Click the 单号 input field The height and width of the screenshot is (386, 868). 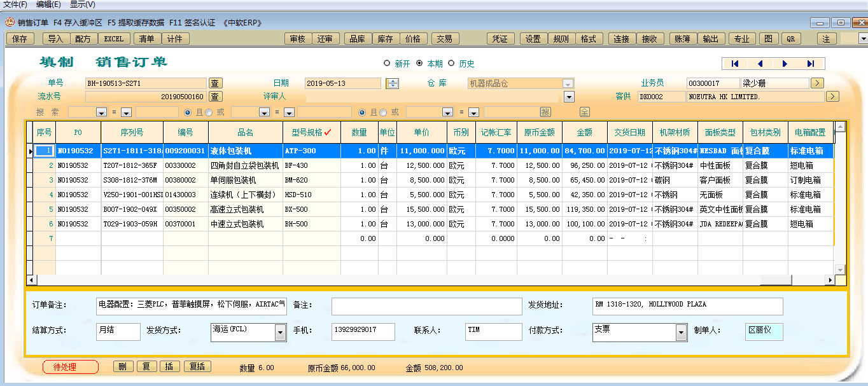[x=146, y=83]
